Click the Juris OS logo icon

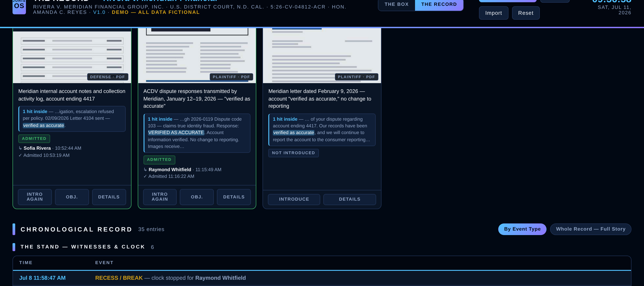point(19,7)
